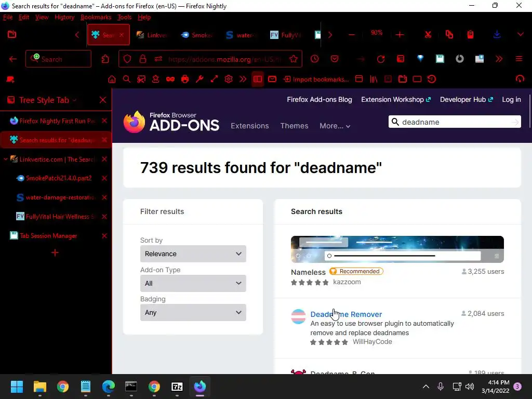This screenshot has width=532, height=399.
Task: Open the Extensions category
Action: [x=250, y=126]
